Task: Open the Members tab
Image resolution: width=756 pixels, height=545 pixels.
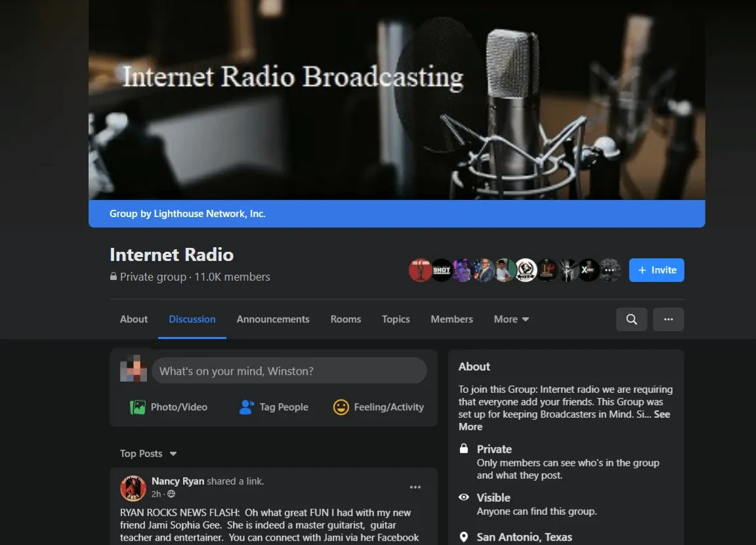Action: point(451,319)
